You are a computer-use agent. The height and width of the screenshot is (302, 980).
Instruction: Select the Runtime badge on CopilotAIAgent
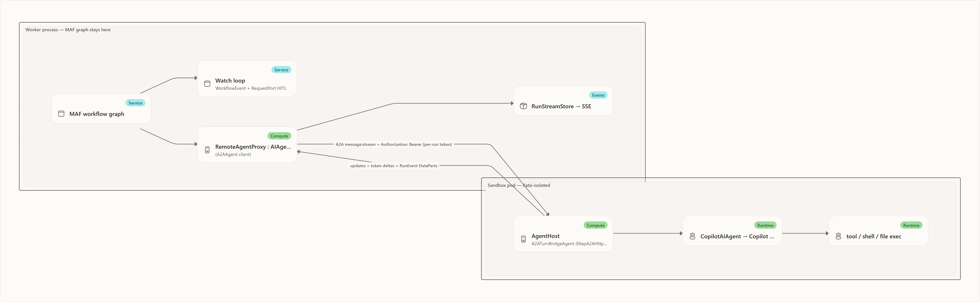click(x=765, y=226)
